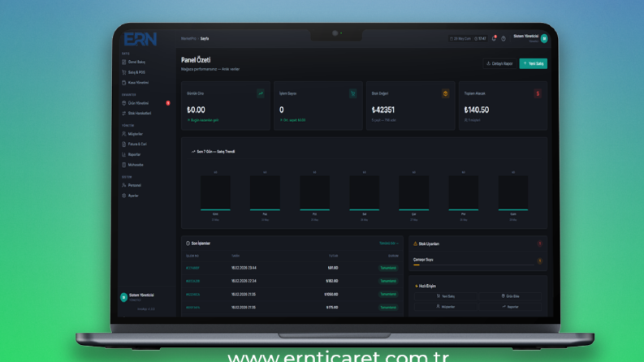Click the Stok Uyarıları warning icon
This screenshot has width=644, height=362.
tap(415, 243)
